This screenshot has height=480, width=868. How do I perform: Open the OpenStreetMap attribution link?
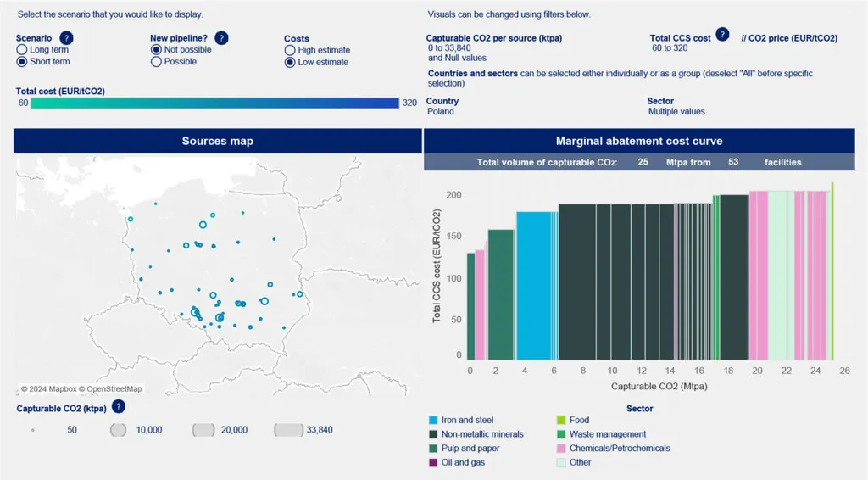coord(111,389)
